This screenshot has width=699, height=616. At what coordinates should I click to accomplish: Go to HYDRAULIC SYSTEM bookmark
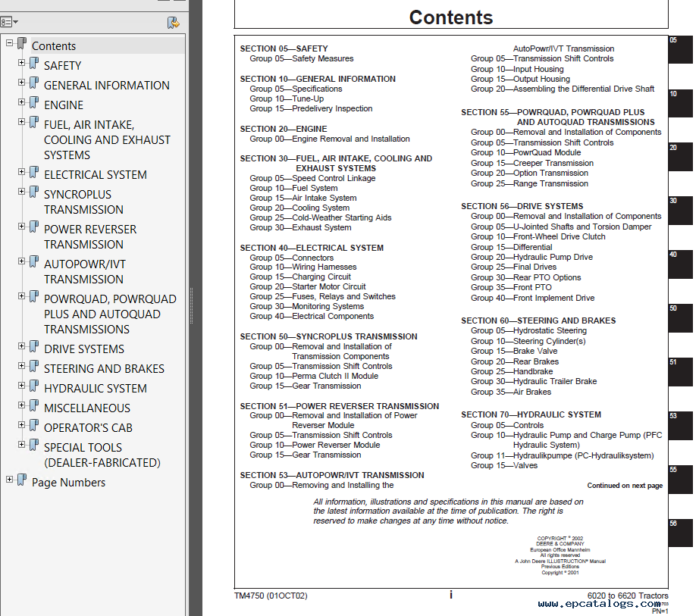pyautogui.click(x=96, y=388)
